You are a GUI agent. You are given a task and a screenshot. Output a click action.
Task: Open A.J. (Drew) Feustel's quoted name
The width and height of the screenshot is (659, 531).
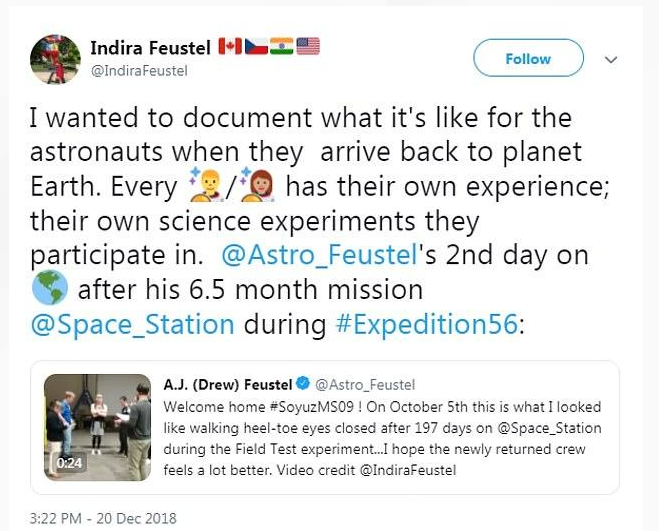[x=228, y=385]
